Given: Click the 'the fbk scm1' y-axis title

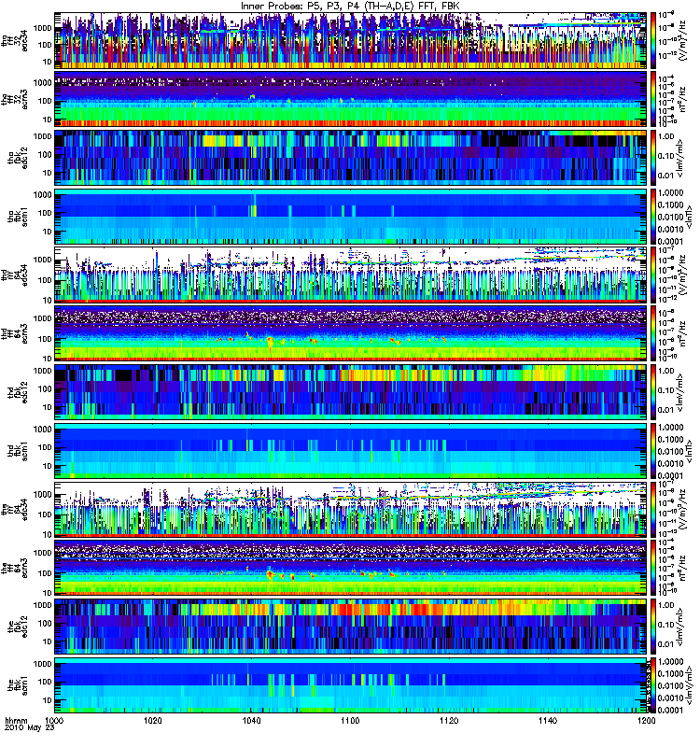Looking at the screenshot, I should click(x=18, y=685).
